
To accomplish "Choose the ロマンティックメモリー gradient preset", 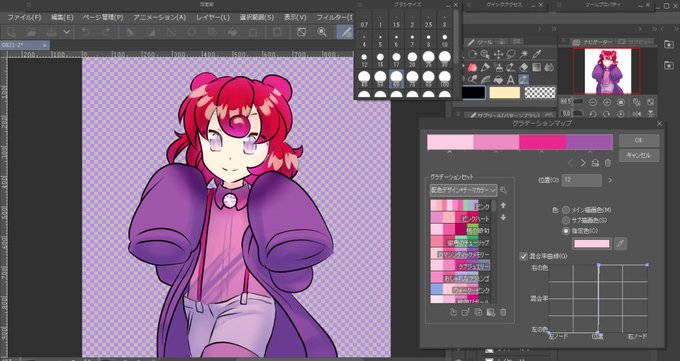I will [461, 254].
